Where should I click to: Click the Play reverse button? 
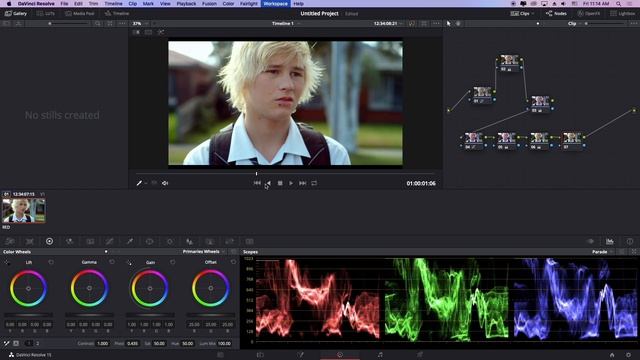pyautogui.click(x=269, y=183)
